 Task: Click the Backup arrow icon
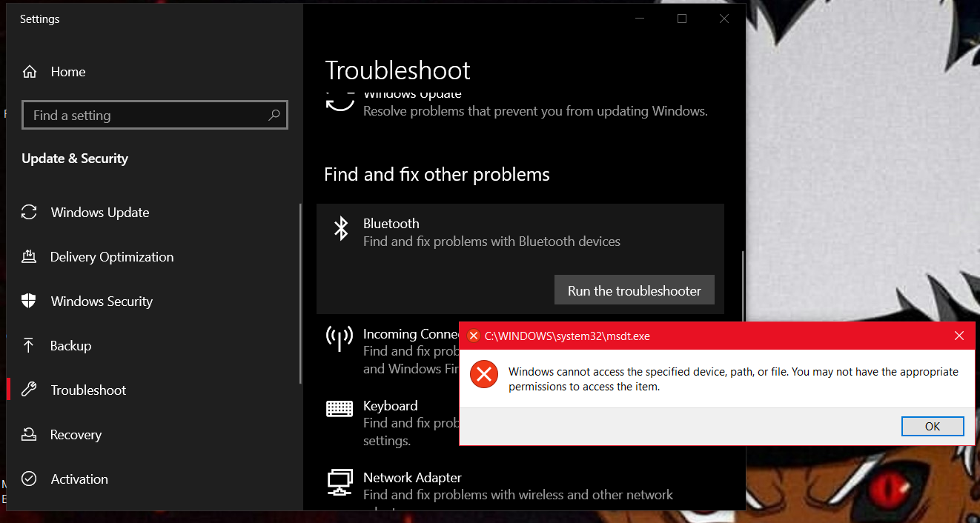pyautogui.click(x=29, y=346)
